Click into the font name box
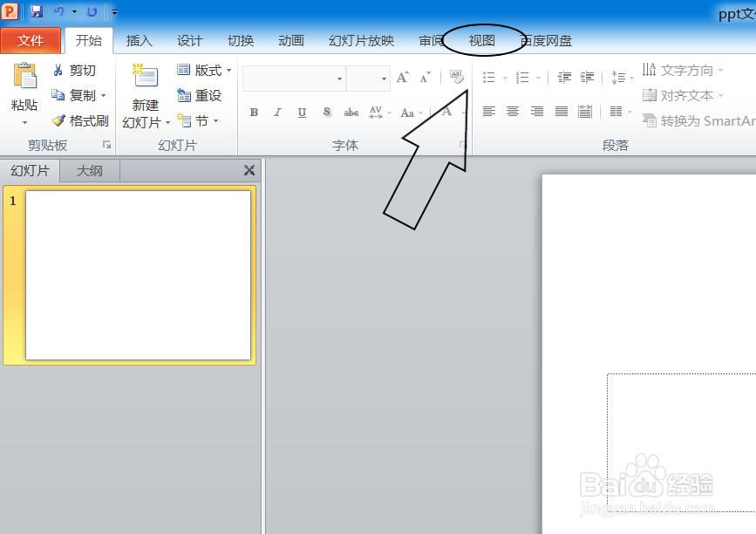756x534 pixels. (288, 79)
